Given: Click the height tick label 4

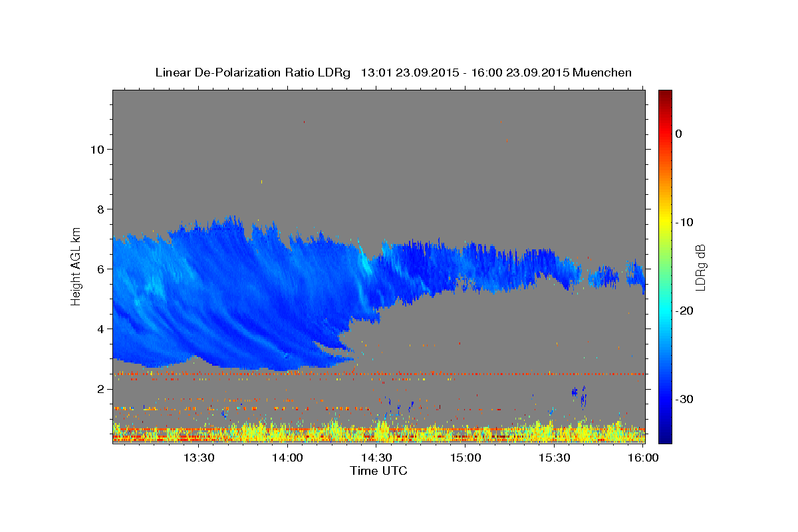Looking at the screenshot, I should pos(100,329).
